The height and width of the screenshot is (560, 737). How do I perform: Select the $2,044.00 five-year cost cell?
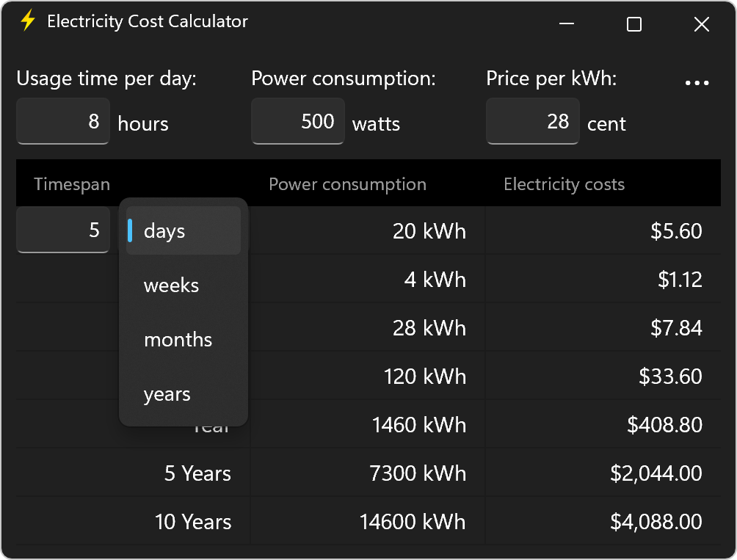point(656,473)
